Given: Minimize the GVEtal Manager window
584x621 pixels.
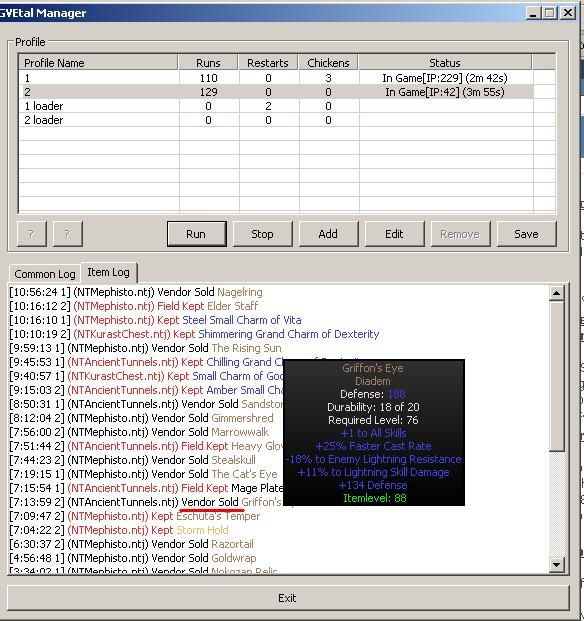Looking at the screenshot, I should tap(533, 13).
